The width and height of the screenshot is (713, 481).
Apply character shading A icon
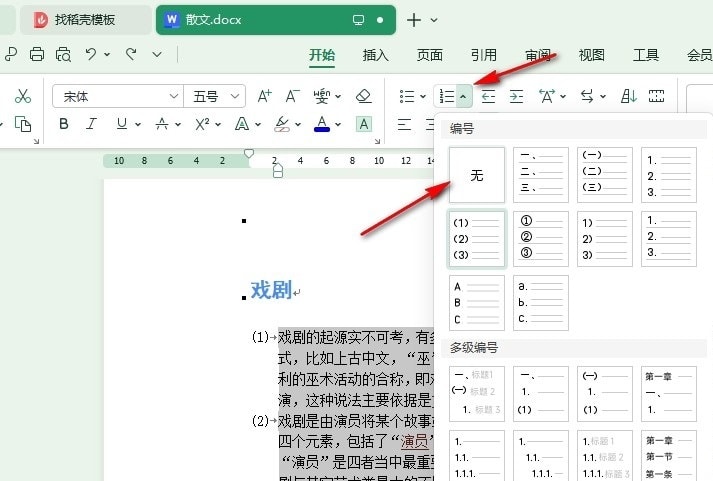tap(364, 124)
